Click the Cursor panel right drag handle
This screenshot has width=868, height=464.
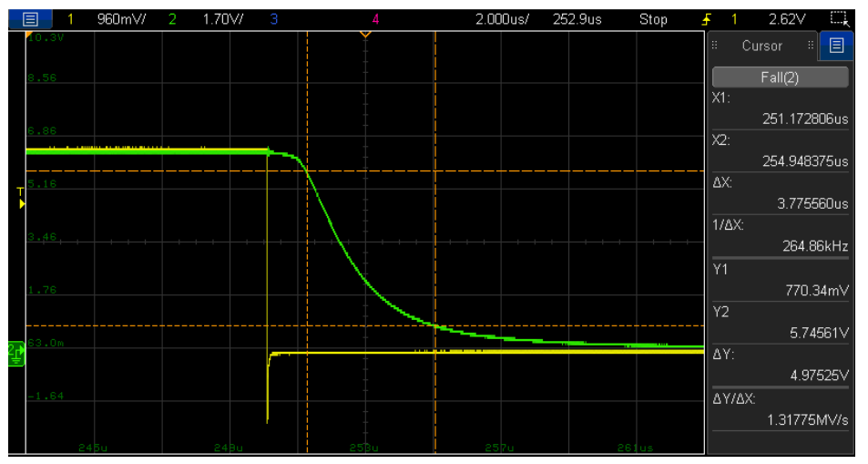click(x=811, y=46)
